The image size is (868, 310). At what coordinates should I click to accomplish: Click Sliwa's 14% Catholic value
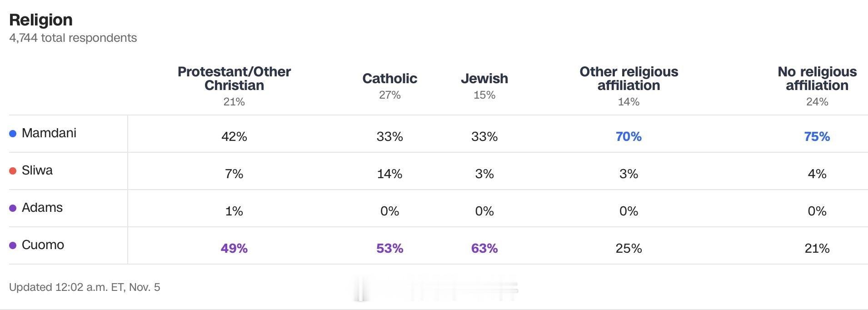pyautogui.click(x=389, y=174)
